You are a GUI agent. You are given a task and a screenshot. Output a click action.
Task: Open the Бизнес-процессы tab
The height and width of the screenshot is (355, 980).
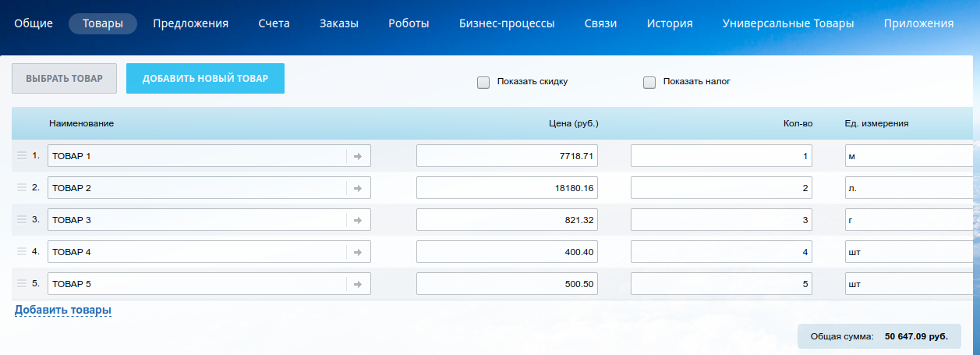508,23
